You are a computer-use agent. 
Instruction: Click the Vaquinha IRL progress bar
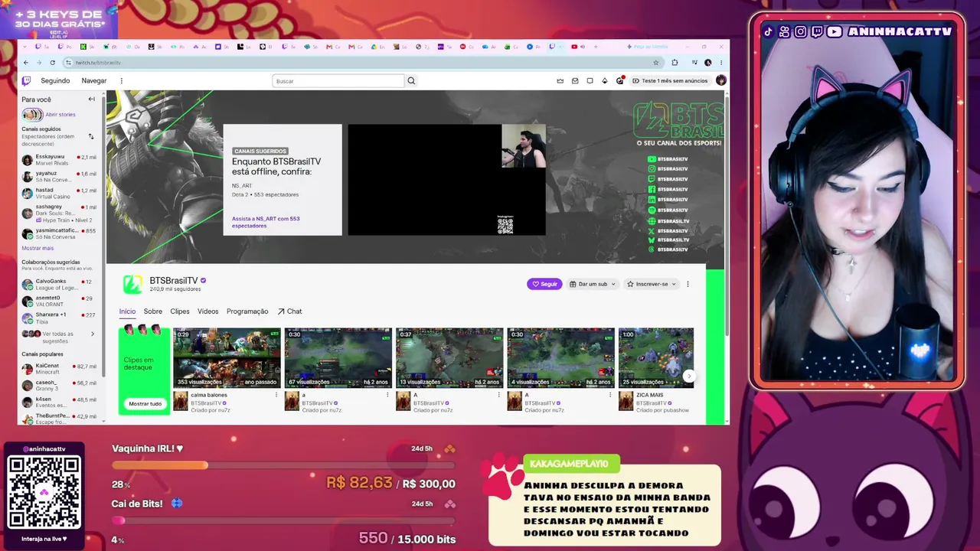click(x=283, y=465)
